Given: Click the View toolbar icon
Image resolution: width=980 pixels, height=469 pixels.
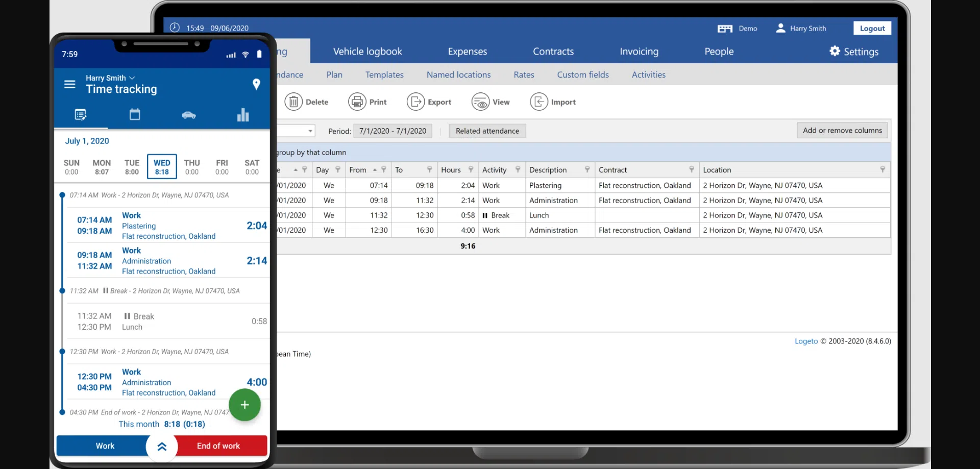Looking at the screenshot, I should (480, 102).
